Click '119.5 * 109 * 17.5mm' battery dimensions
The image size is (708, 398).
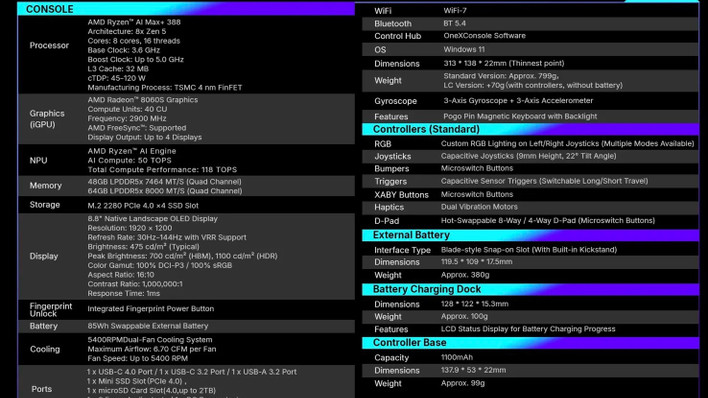tap(476, 262)
